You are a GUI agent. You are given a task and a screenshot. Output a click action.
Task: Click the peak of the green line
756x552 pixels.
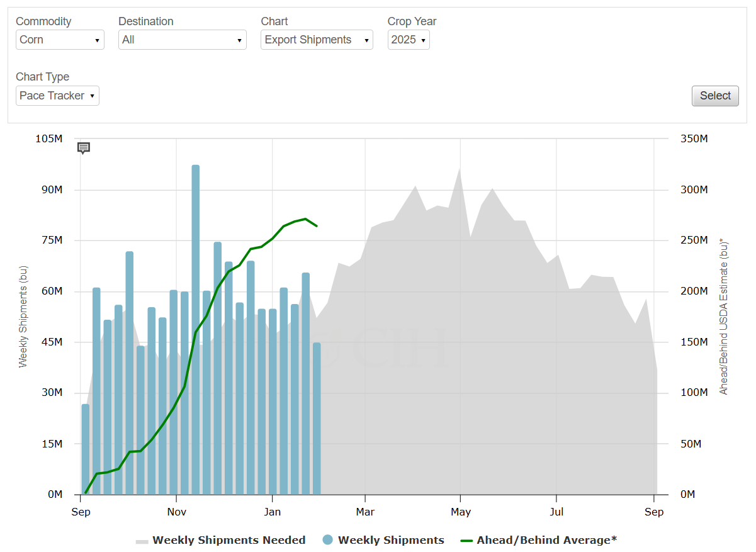coord(305,219)
